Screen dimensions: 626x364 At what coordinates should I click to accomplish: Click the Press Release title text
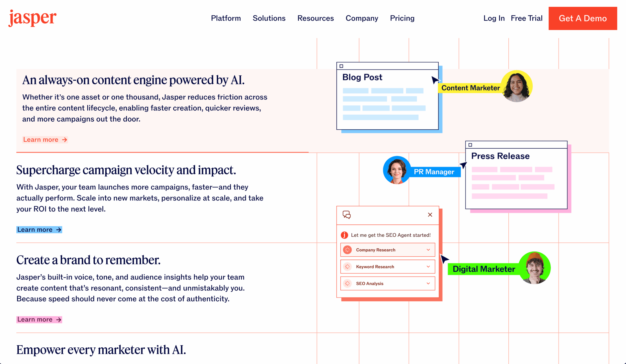point(500,156)
